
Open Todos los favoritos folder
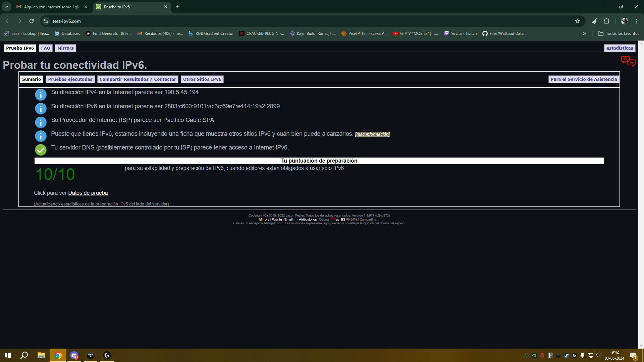[619, 34]
